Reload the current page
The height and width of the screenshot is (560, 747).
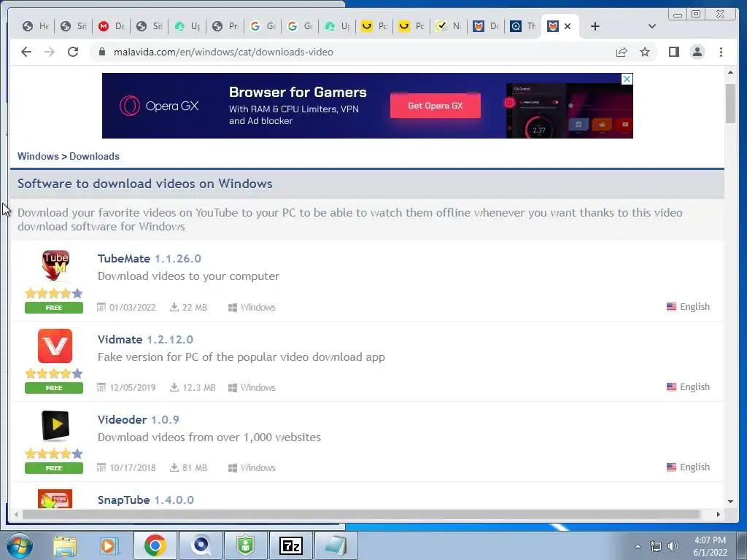pos(73,52)
